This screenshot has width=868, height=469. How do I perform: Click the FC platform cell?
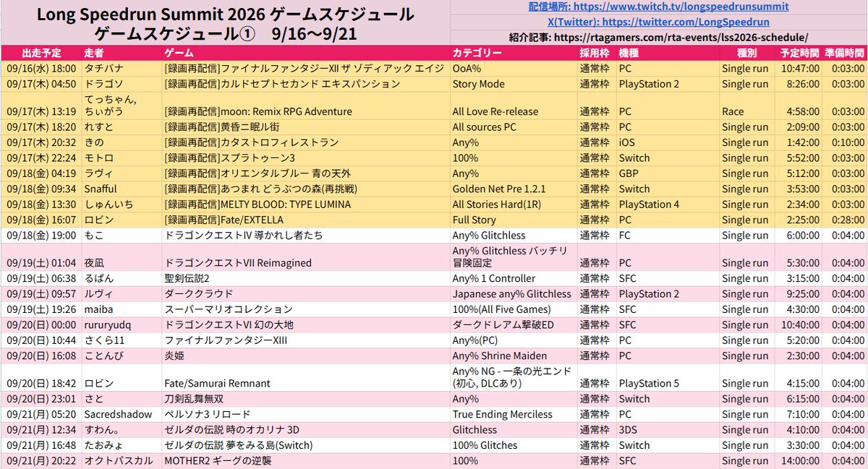668,236
